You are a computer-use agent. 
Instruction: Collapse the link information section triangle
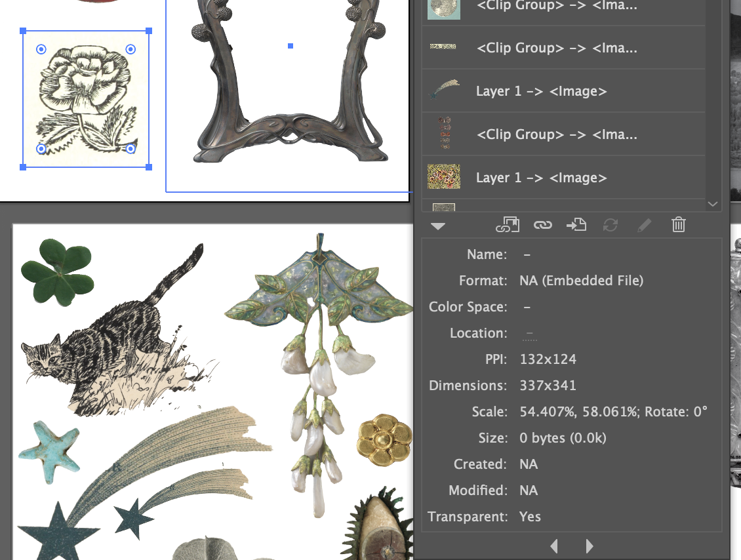coord(438,225)
